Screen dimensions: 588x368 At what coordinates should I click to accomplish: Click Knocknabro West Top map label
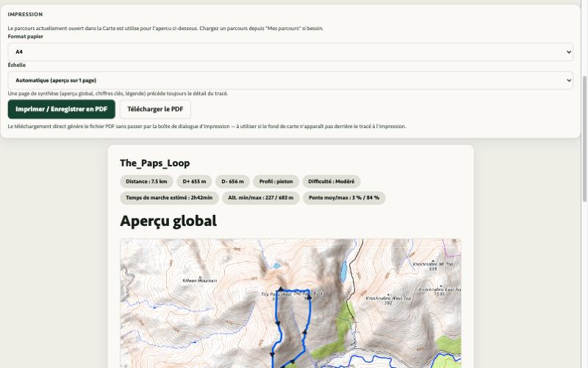[x=388, y=300]
